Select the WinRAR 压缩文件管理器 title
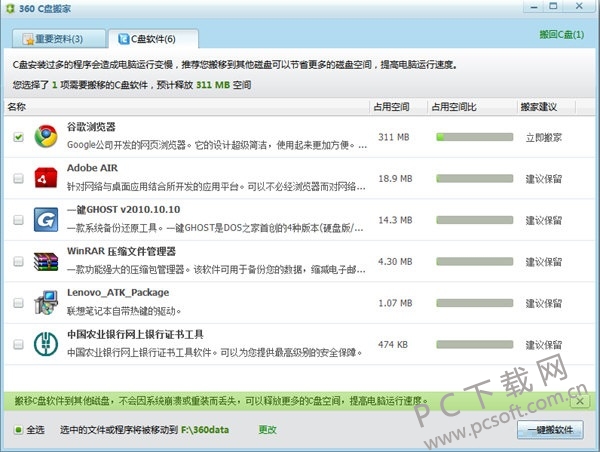Viewport: 600px width, 452px height. click(x=121, y=251)
